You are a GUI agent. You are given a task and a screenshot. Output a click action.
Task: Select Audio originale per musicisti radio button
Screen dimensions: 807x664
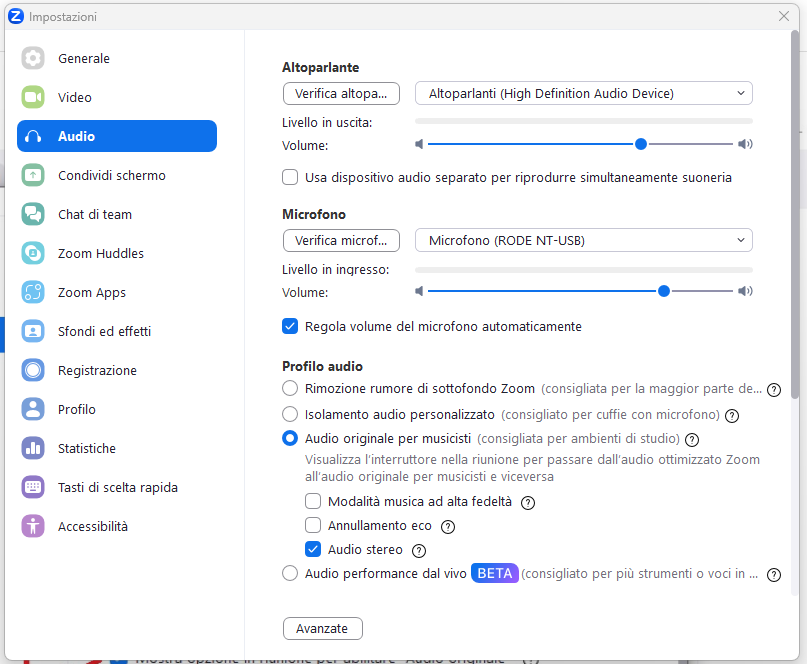(x=290, y=438)
